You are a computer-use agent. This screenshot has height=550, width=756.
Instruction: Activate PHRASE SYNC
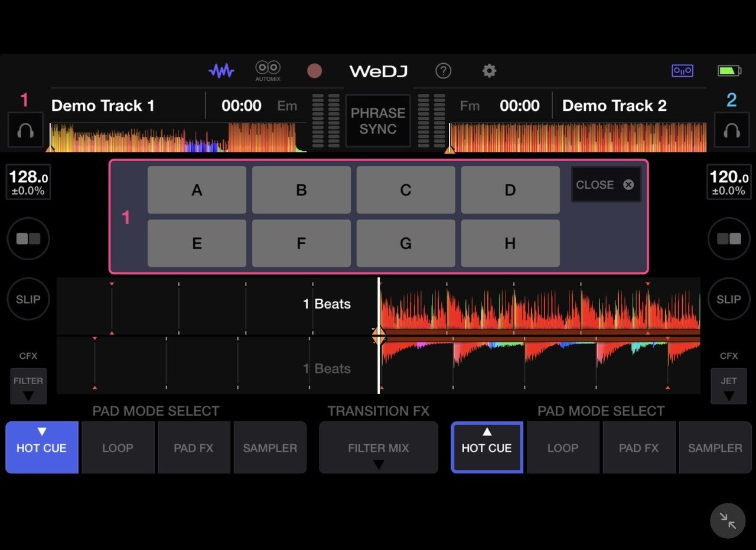[x=377, y=120]
